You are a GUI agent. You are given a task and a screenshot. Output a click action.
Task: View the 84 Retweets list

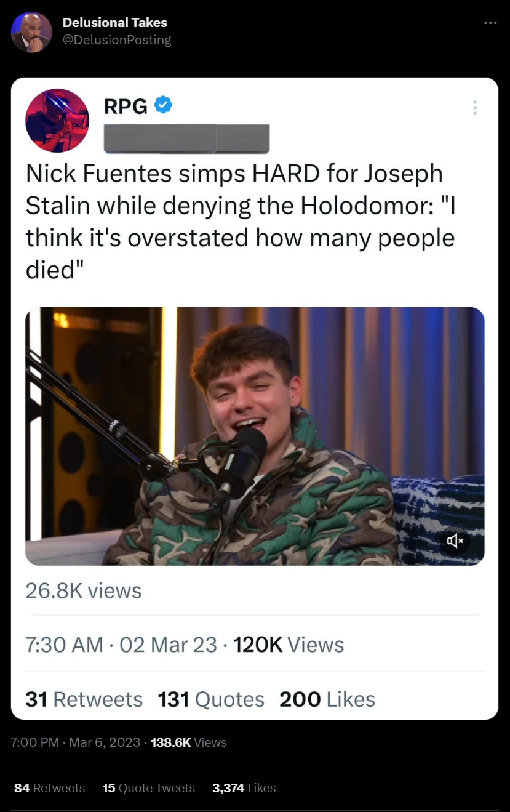click(x=49, y=788)
